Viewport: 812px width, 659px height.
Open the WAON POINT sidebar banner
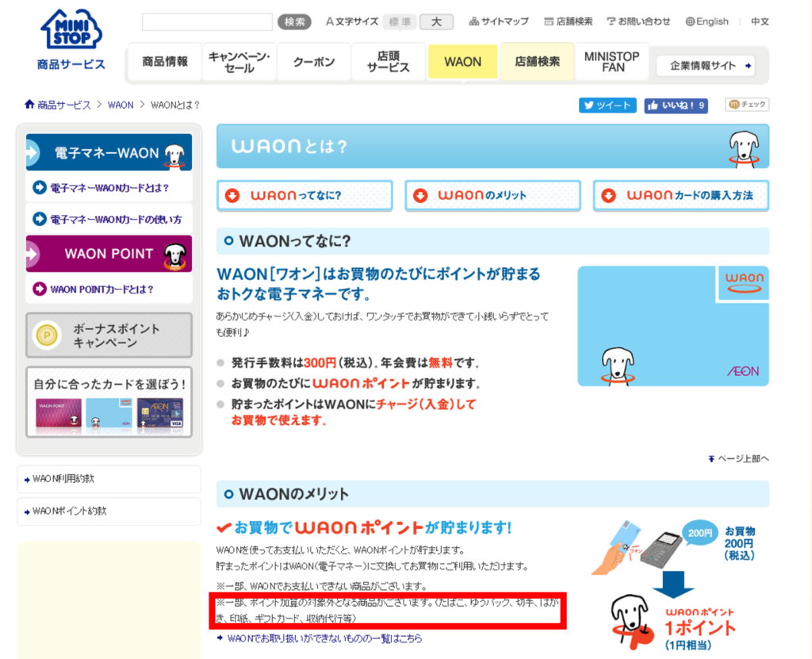point(109,253)
